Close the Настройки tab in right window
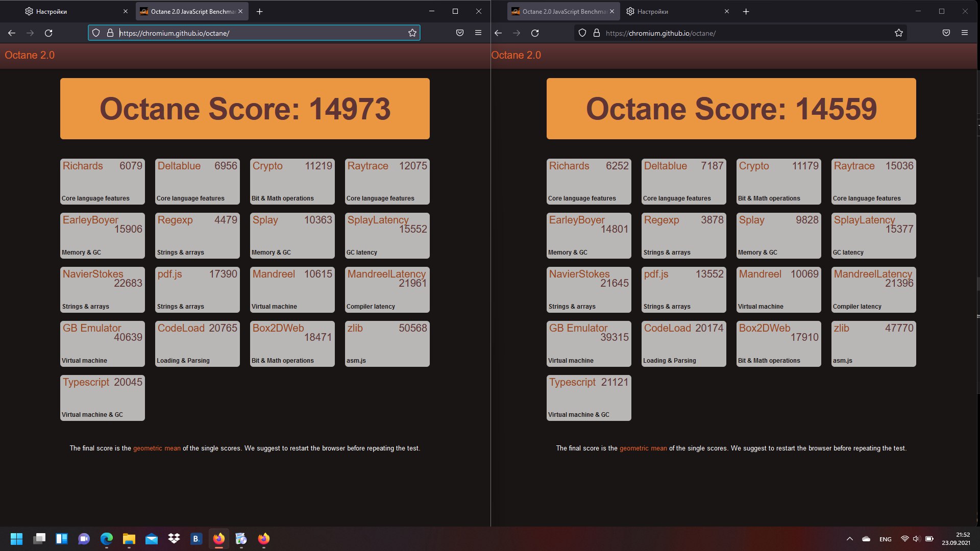This screenshot has width=980, height=551. tap(727, 11)
